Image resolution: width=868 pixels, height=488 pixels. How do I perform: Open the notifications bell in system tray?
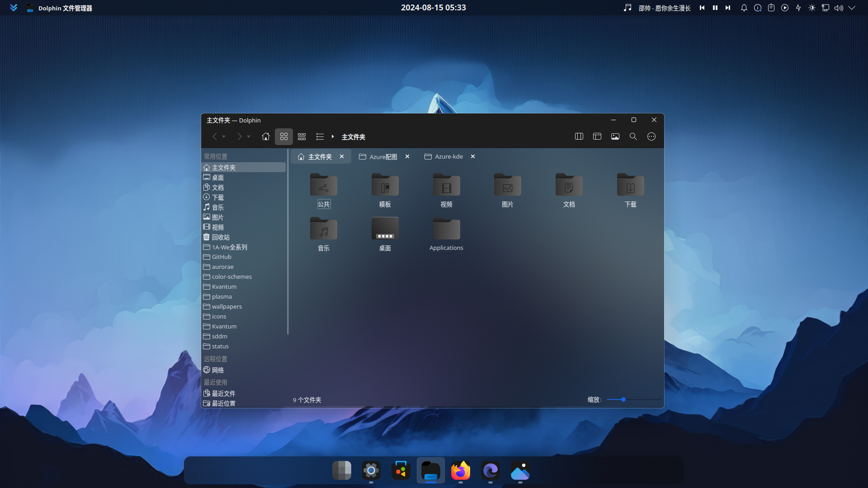click(x=744, y=8)
